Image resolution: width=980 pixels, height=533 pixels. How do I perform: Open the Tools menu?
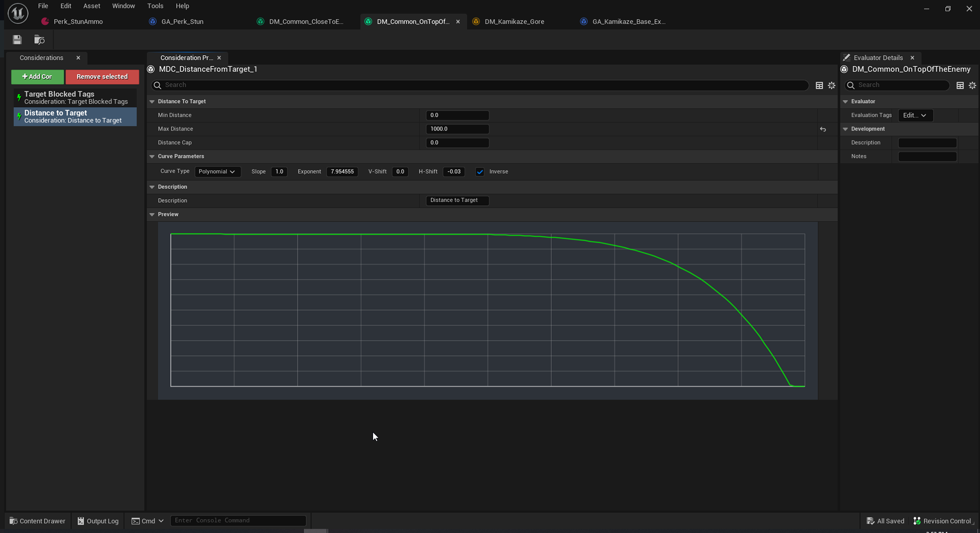(x=155, y=6)
